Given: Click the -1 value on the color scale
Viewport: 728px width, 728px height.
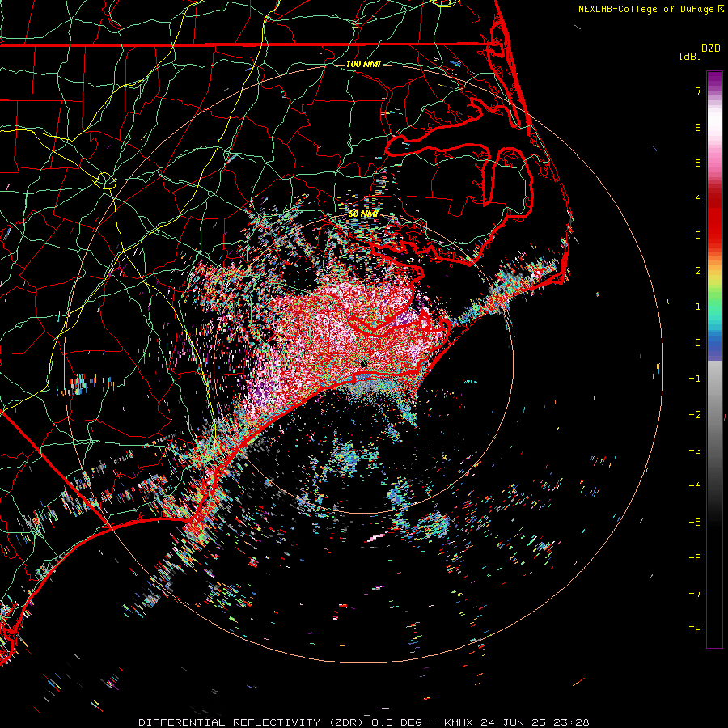Looking at the screenshot, I should point(695,379).
